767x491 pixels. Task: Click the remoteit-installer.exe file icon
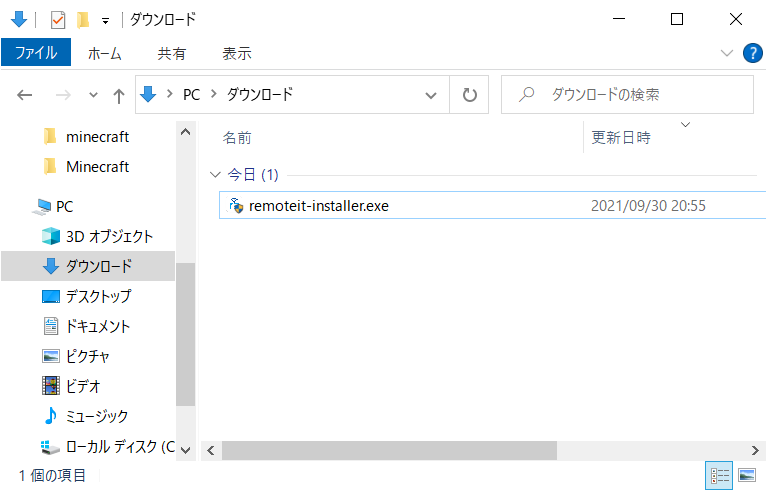[x=236, y=205]
